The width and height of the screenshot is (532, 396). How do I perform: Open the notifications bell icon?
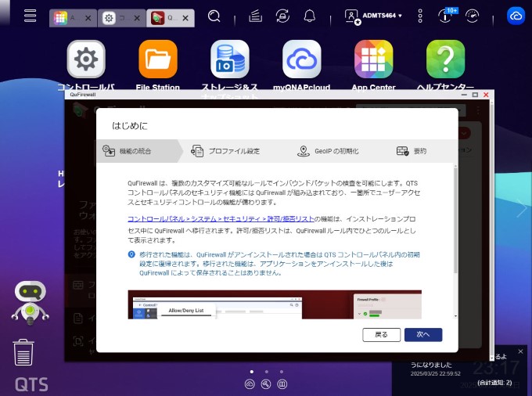click(x=310, y=16)
